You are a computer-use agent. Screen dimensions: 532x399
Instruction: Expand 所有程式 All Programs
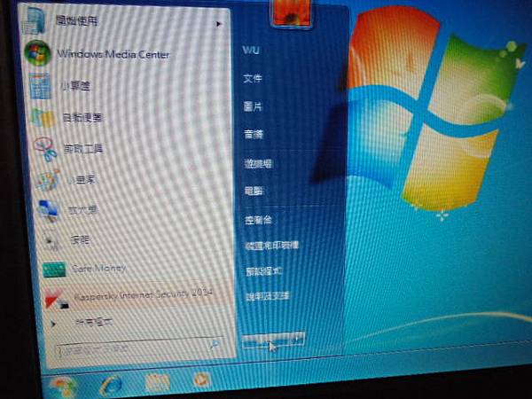click(94, 322)
